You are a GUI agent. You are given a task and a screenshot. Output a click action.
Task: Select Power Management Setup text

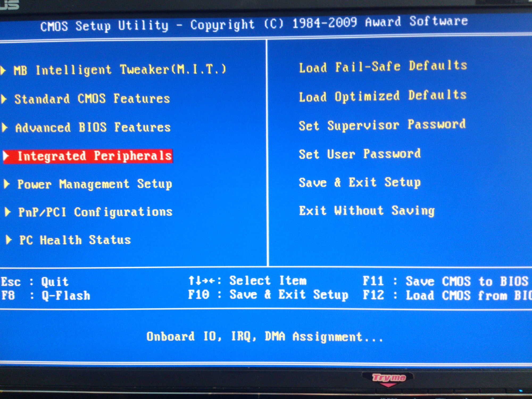(95, 184)
